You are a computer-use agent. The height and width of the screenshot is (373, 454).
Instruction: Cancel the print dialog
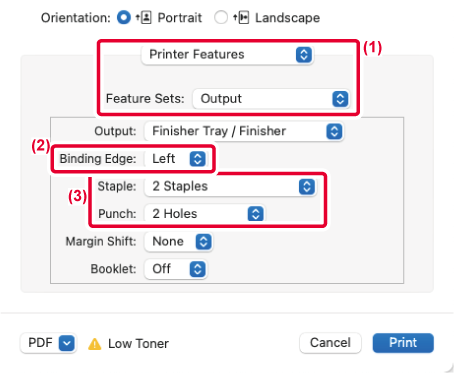[x=330, y=343]
